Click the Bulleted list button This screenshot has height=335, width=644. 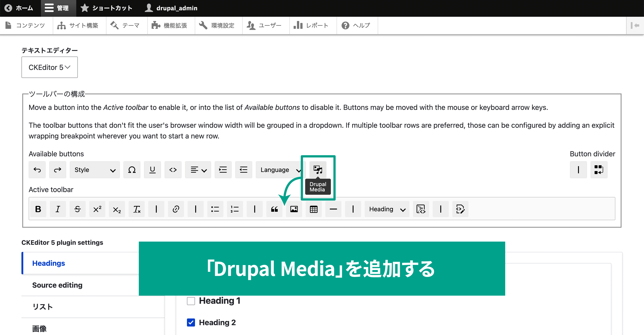[215, 209]
